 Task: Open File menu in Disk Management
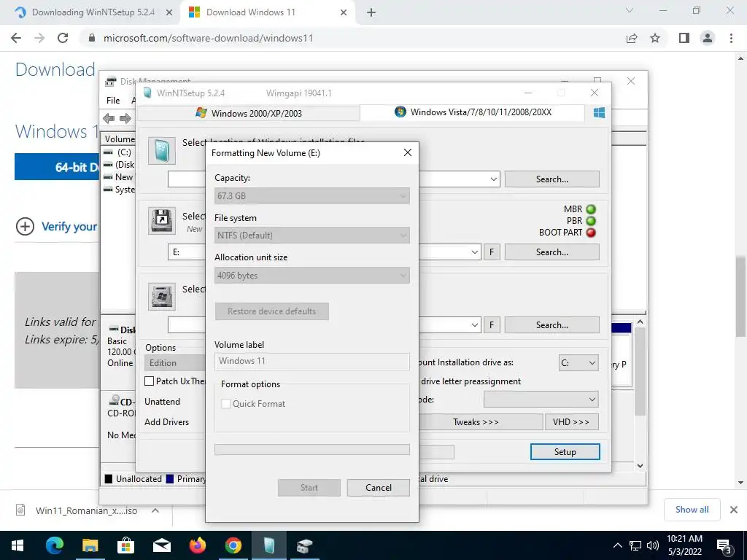tap(113, 101)
